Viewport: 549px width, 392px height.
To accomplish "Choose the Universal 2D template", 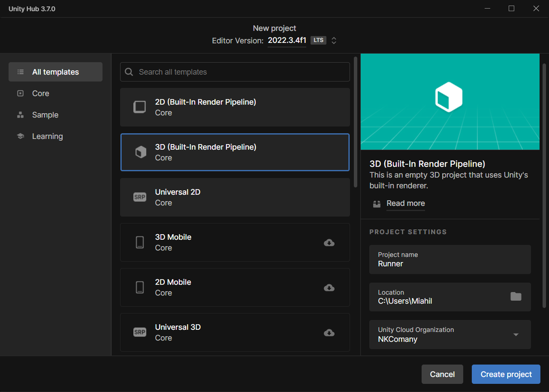I will 235,197.
